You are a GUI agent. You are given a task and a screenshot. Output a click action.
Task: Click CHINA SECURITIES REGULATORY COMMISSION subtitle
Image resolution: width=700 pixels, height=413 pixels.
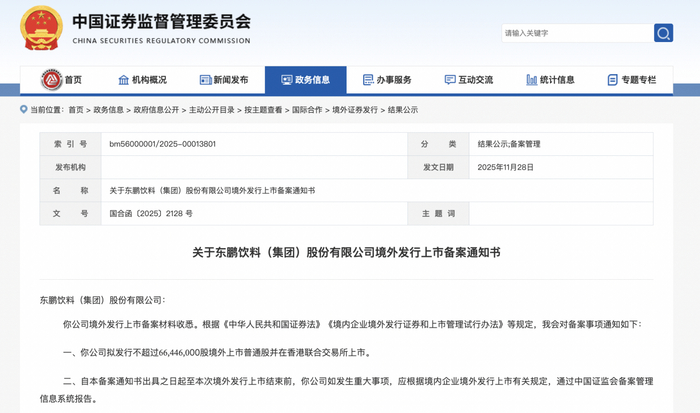point(162,41)
